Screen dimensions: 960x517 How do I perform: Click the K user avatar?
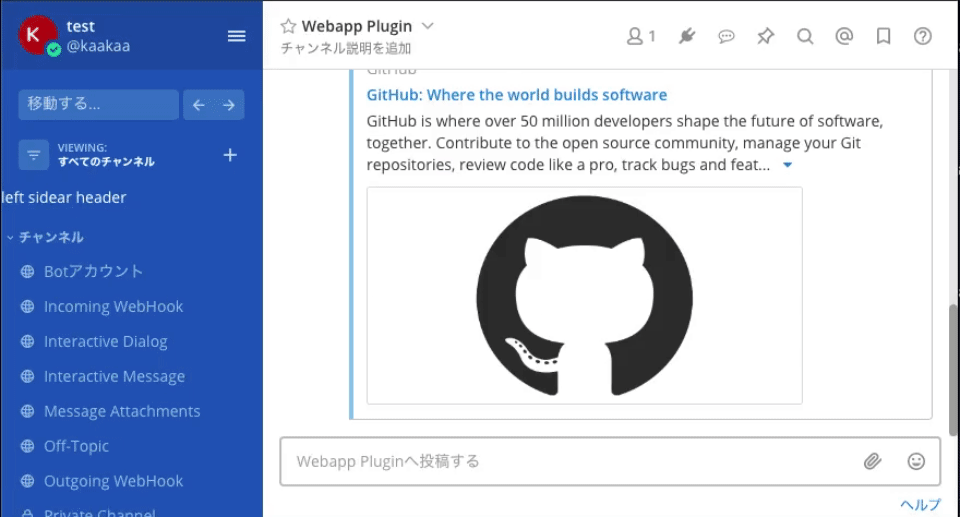[x=37, y=35]
